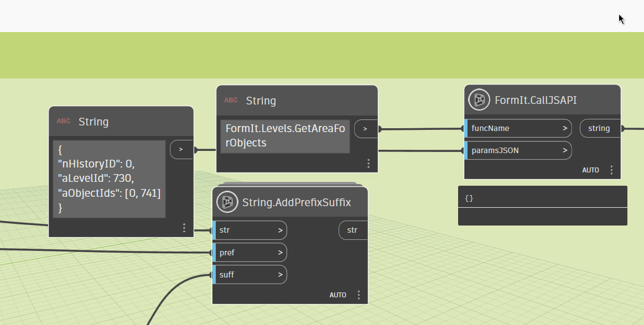The image size is (644, 325).
Task: Toggle AUTO lacing on String.AddPrefixSuffix
Action: tap(337, 295)
